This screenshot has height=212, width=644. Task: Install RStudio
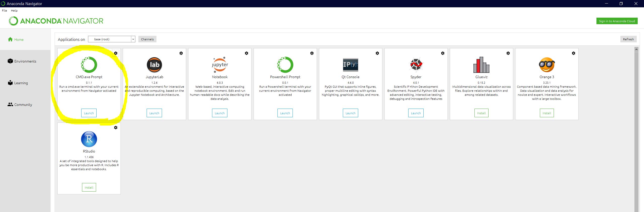89,187
